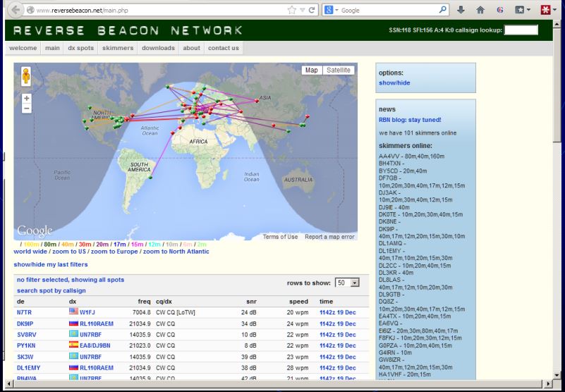Go to the skimmers tab
Screen dimensions: 565x392
(117, 48)
